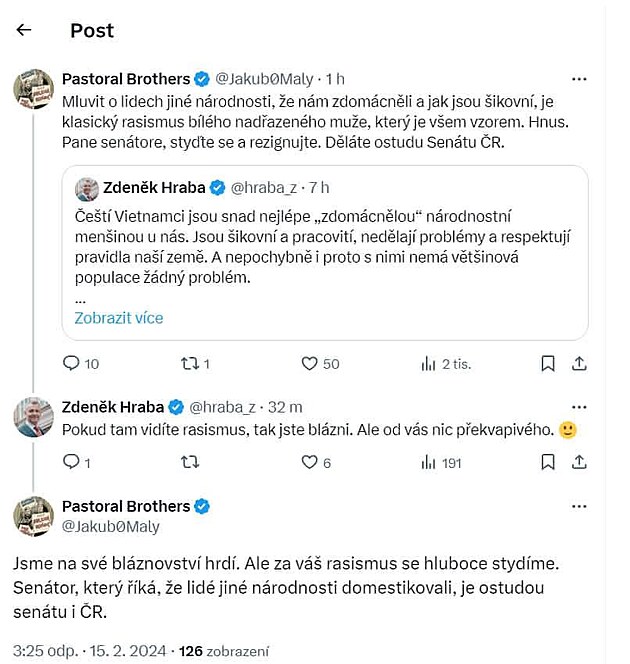
Task: Reply to Pastoral Brothers' first post
Action: pyautogui.click(x=71, y=364)
